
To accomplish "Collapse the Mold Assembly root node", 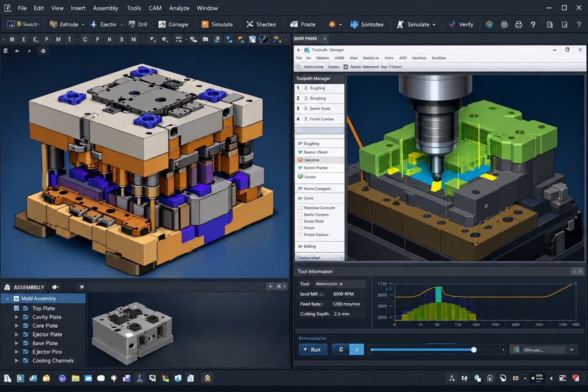I will click(7, 299).
